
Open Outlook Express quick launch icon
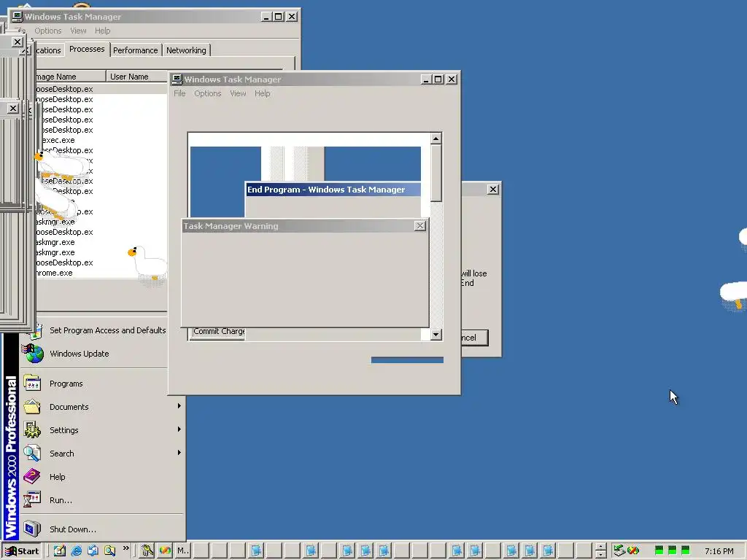[93, 551]
